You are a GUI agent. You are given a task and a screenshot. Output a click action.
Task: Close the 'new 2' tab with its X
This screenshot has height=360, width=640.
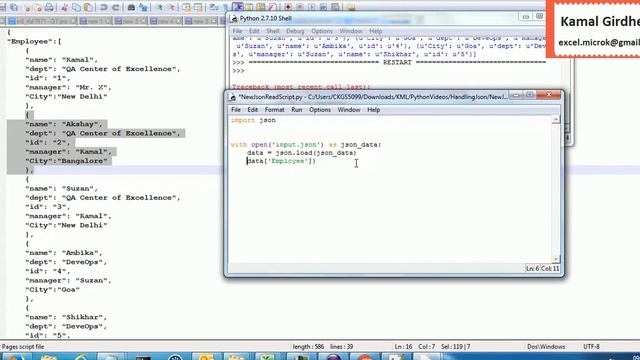point(144,21)
